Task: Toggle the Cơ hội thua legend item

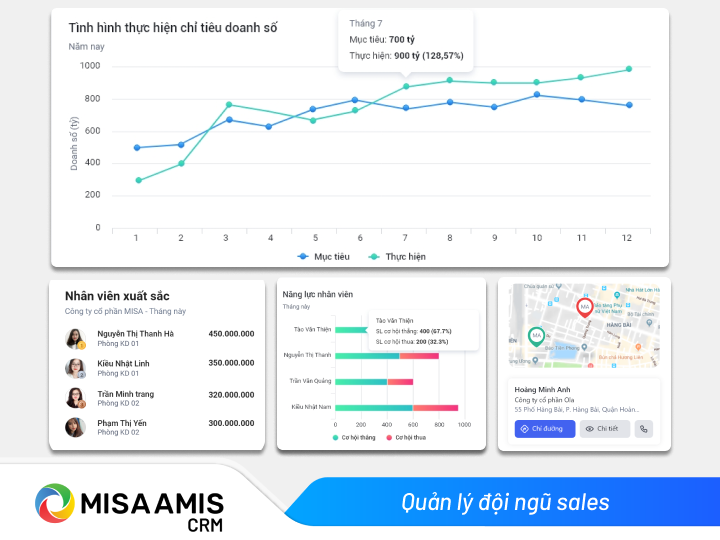Action: point(409,438)
